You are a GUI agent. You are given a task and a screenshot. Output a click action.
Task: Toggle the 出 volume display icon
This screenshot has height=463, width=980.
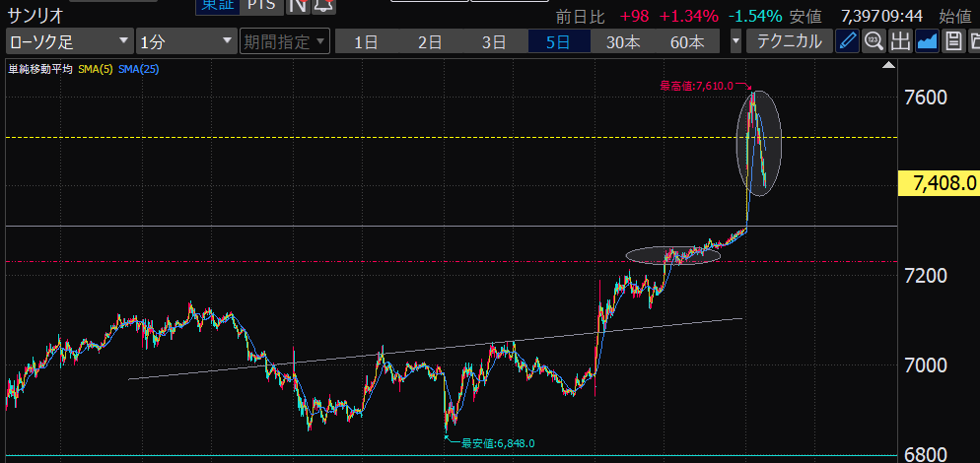coord(900,41)
